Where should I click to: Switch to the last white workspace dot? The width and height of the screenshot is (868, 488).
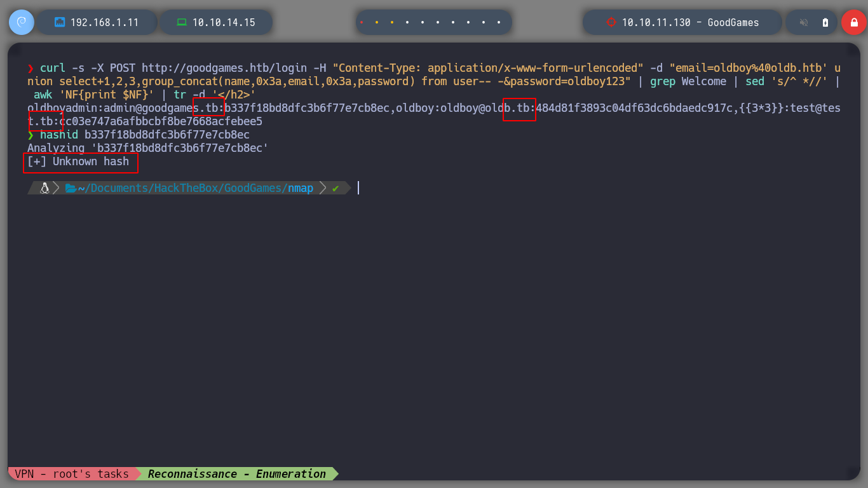pos(499,22)
